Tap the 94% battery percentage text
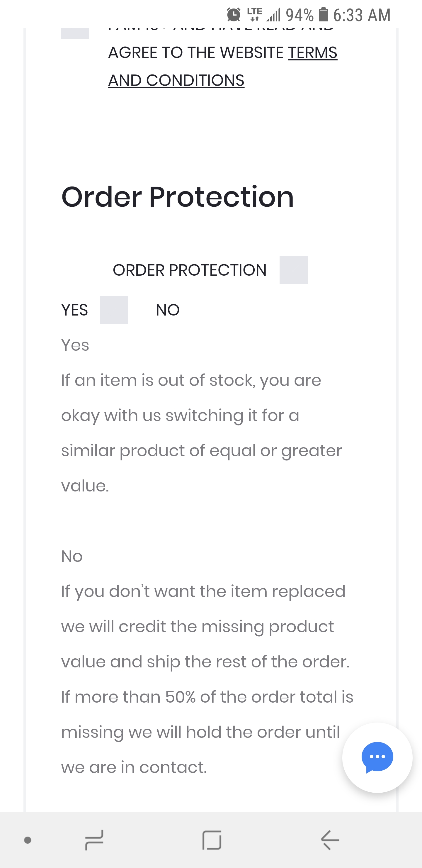 [300, 15]
